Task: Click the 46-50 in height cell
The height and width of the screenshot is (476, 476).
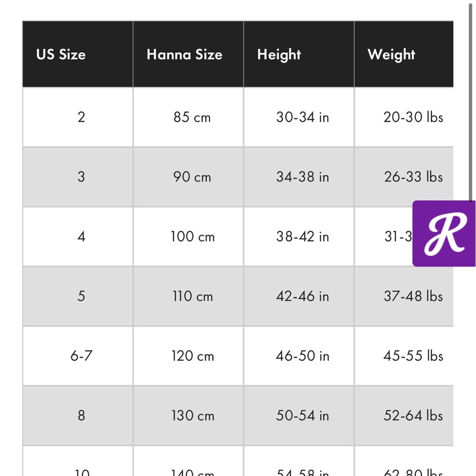Action: pyautogui.click(x=299, y=356)
